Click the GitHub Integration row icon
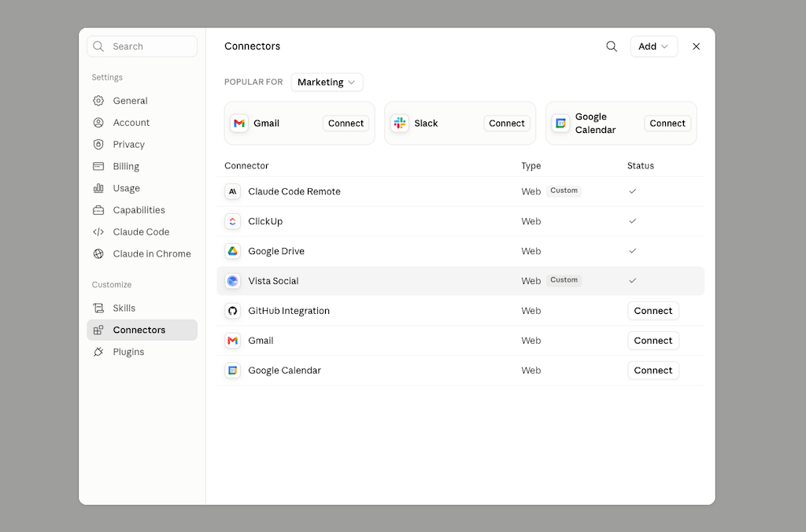 pos(232,311)
